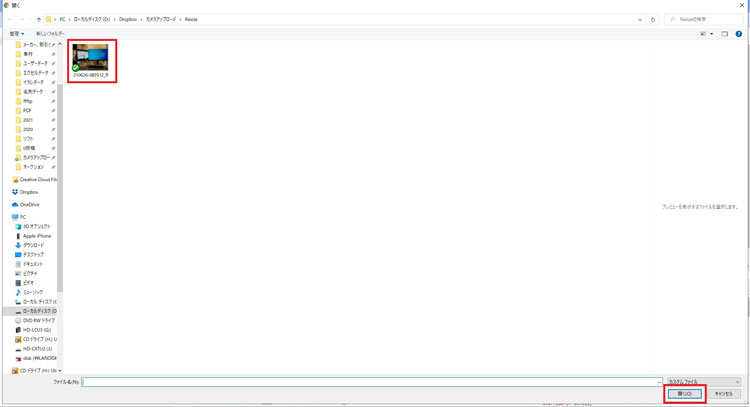Click the Resize の検索 search box
The image size is (750, 407).
coord(704,19)
